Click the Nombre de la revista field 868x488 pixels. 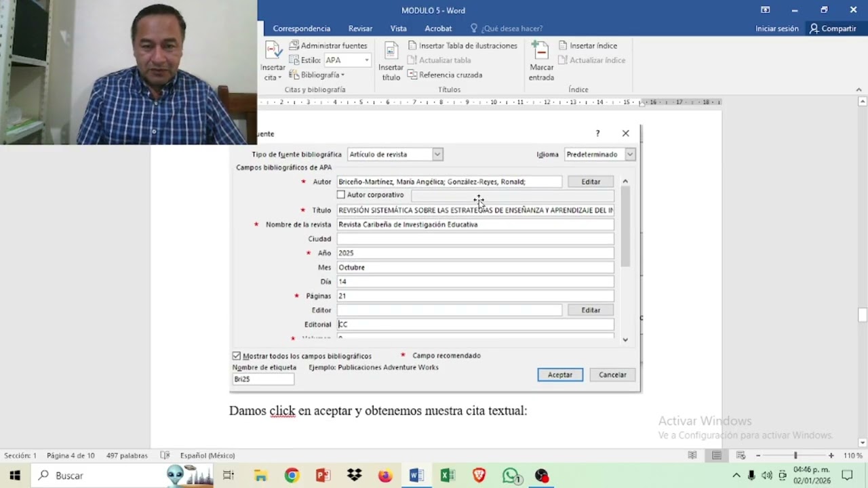click(475, 224)
